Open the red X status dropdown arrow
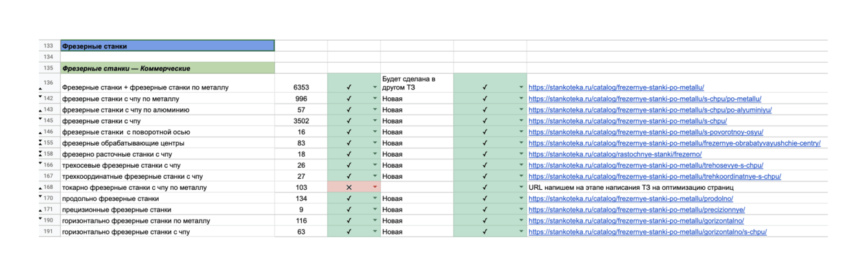Image resolution: width=868 pixels, height=276 pixels. 375,187
